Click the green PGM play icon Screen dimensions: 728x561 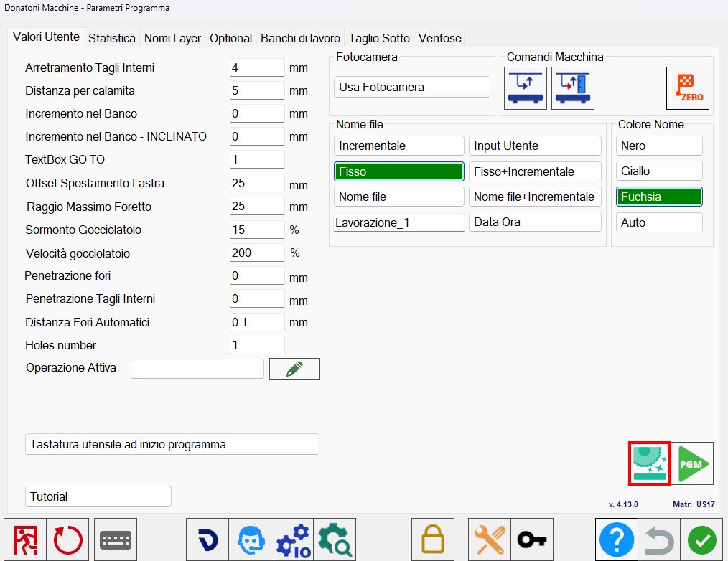pyautogui.click(x=693, y=463)
